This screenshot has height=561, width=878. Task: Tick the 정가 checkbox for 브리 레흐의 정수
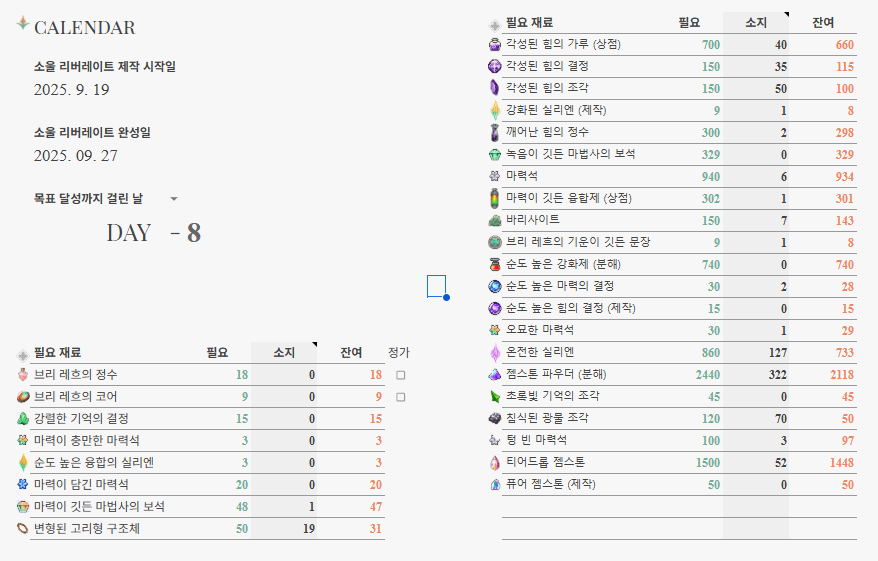point(400,375)
